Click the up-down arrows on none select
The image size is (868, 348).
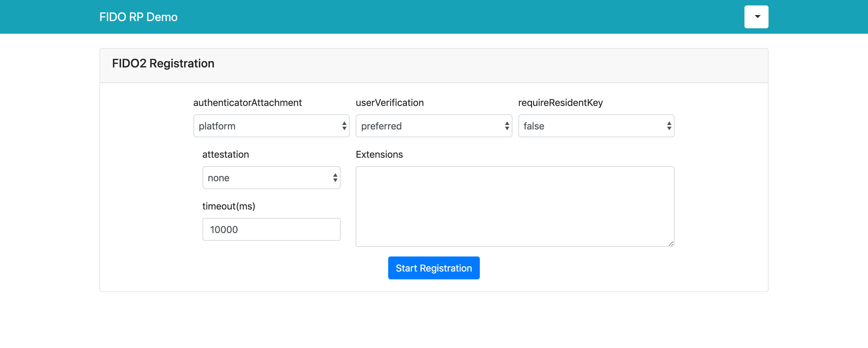click(335, 178)
